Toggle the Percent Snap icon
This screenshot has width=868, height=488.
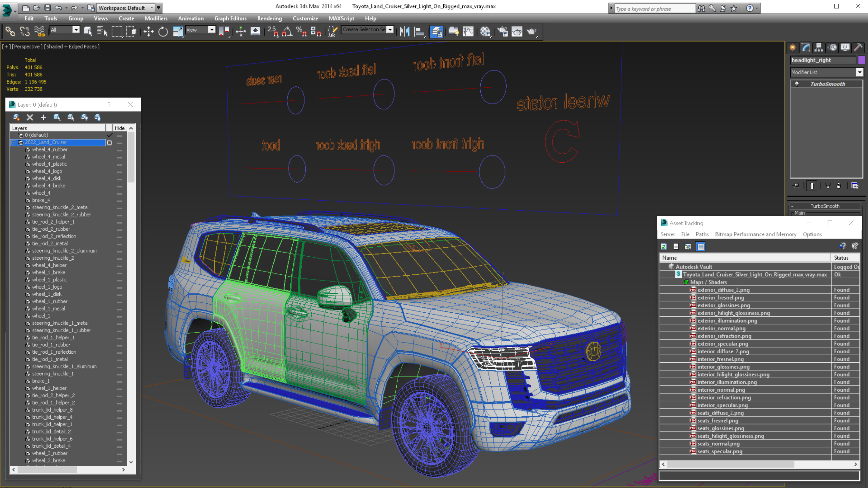tap(301, 32)
